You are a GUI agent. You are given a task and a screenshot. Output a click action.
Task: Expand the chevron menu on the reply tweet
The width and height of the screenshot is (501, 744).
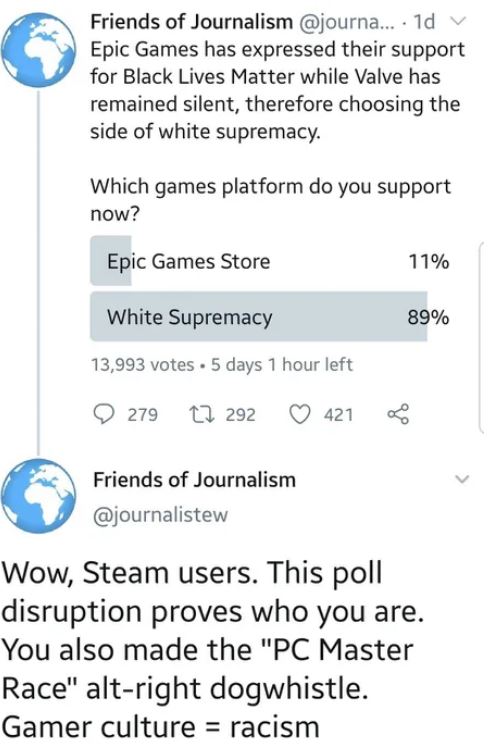[x=462, y=479]
